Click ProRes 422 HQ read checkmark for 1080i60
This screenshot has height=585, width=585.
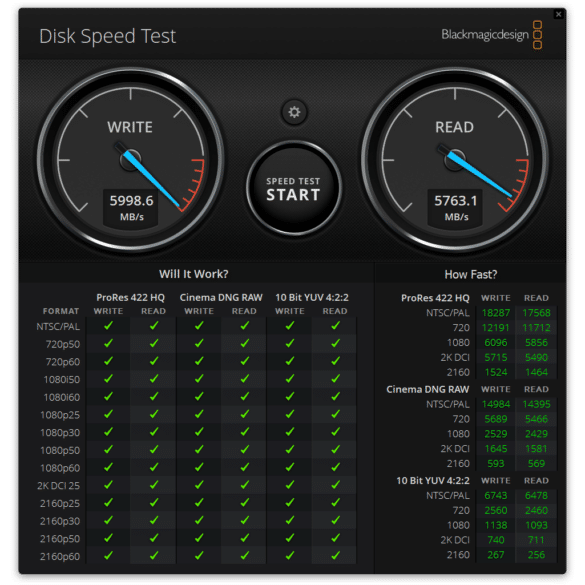pyautogui.click(x=154, y=396)
